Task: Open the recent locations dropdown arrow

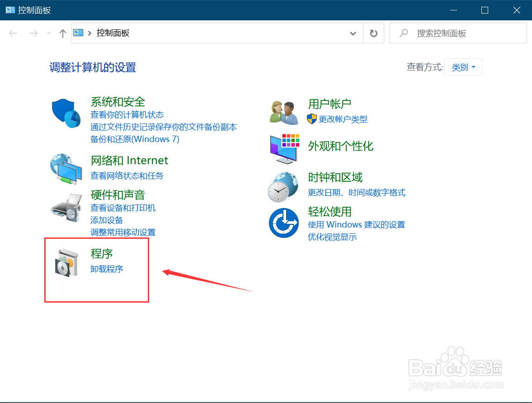Action: point(49,33)
